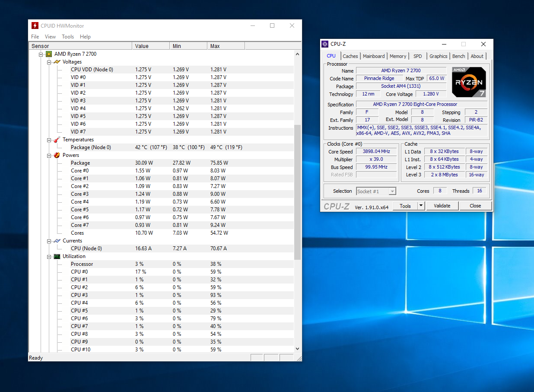
Task: Click the 99.95 MHz bus speed value
Action: point(376,167)
